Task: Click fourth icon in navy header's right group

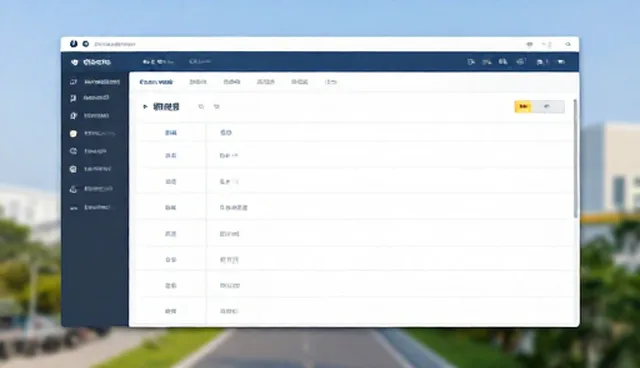Action: tap(521, 62)
